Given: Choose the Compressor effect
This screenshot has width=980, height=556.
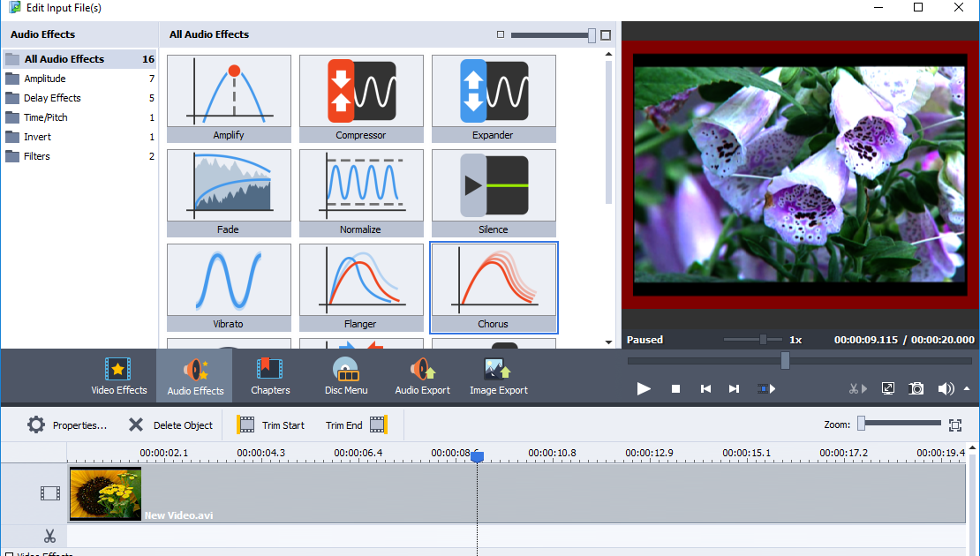Looking at the screenshot, I should [361, 99].
